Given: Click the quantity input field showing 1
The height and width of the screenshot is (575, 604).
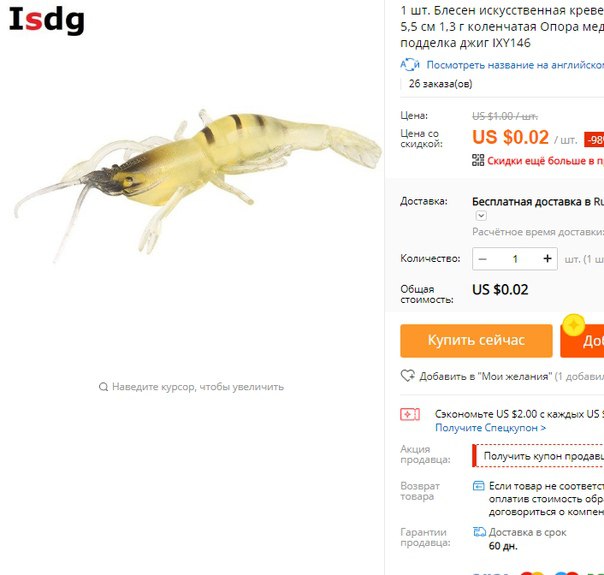Looking at the screenshot, I should click(515, 259).
